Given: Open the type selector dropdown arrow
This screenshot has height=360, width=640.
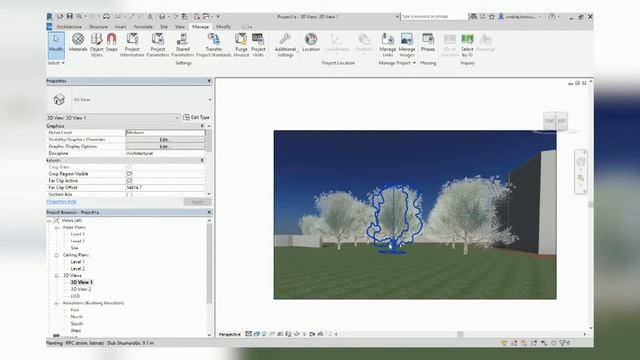Looking at the screenshot, I should [x=210, y=100].
